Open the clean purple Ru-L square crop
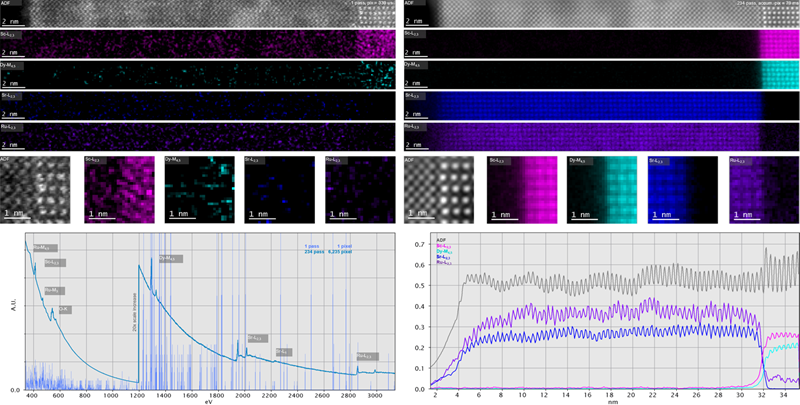Screen dimensions: 800x405 pos(764,190)
